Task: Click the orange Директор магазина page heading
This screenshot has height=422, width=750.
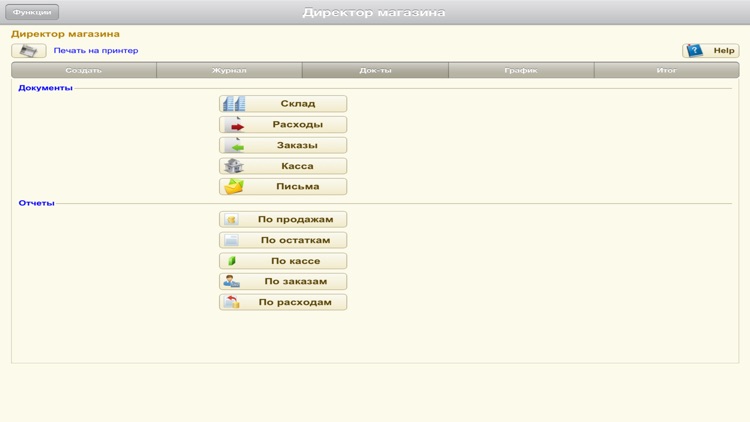Action: 66,34
